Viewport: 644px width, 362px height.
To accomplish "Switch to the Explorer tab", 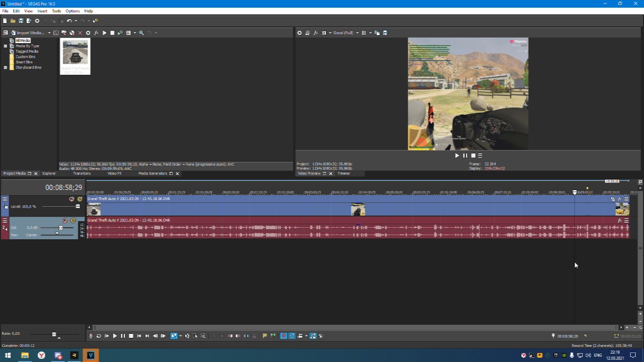I will pyautogui.click(x=49, y=173).
